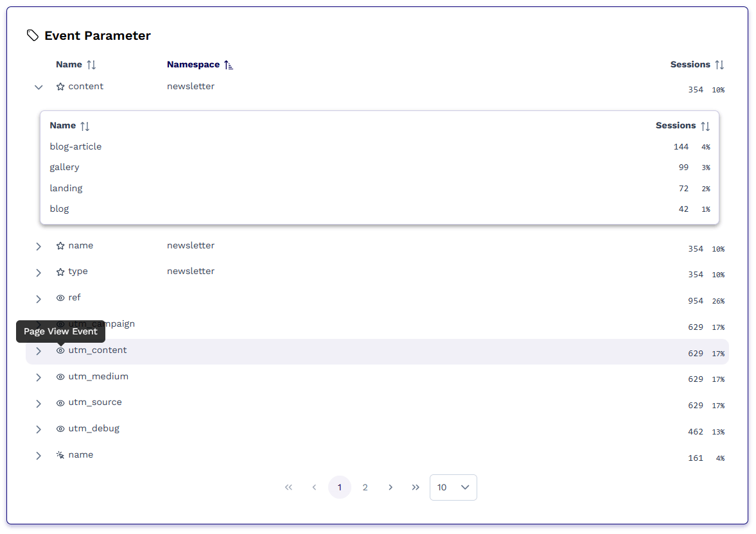
Task: Sort main table by Name column
Action: coord(76,65)
